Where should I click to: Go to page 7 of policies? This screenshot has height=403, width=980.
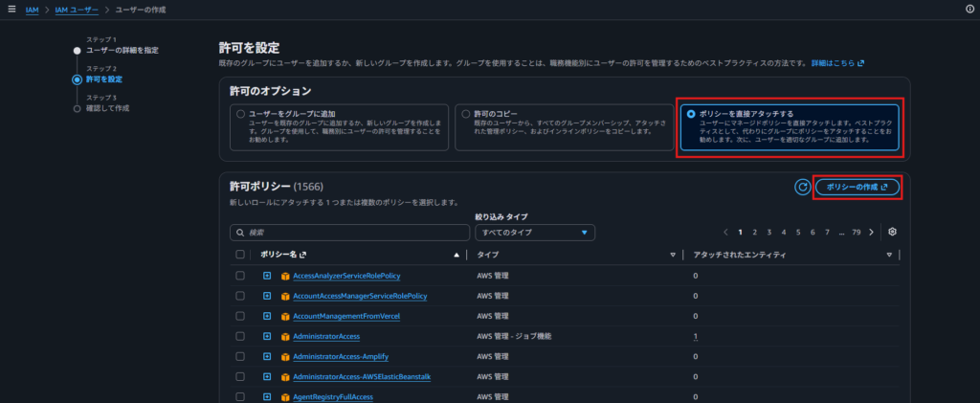(827, 233)
